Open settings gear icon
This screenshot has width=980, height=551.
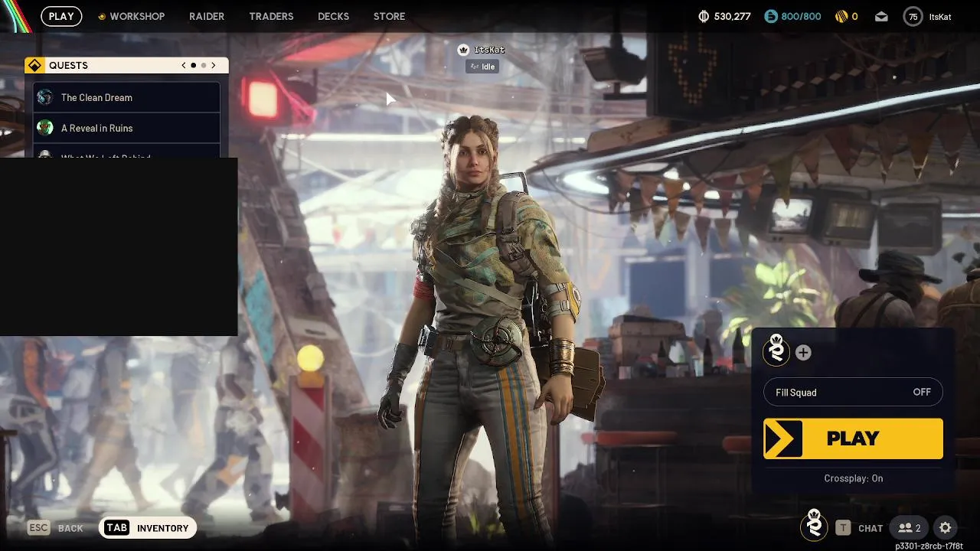coord(946,527)
